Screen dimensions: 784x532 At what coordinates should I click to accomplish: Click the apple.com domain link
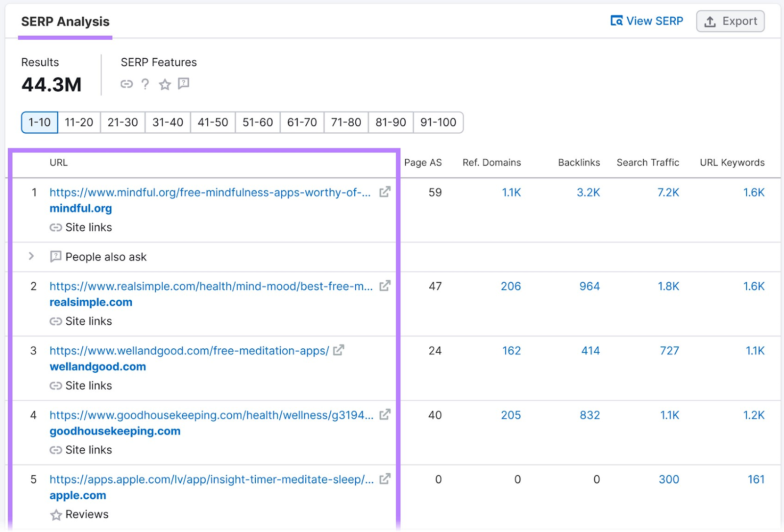point(77,495)
